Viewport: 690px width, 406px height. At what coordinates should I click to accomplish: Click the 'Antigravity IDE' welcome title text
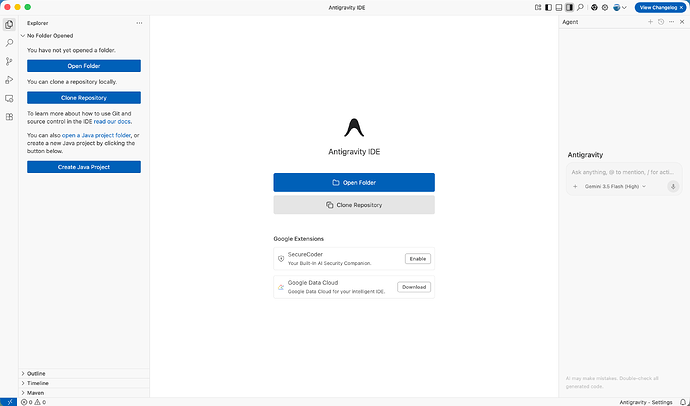pyautogui.click(x=354, y=152)
